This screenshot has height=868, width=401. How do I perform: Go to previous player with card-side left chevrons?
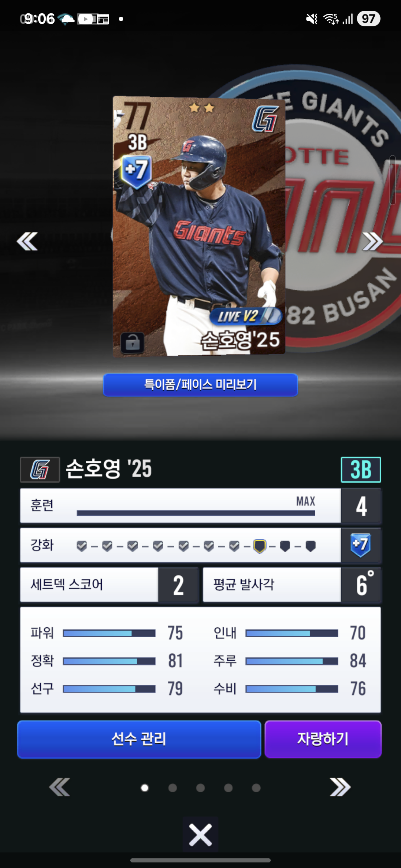[x=27, y=241]
